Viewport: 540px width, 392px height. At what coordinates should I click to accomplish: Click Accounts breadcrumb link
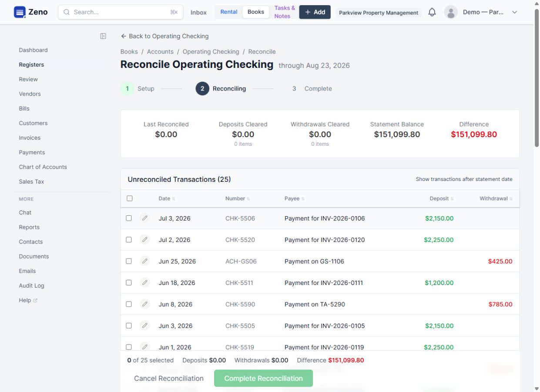coord(160,51)
